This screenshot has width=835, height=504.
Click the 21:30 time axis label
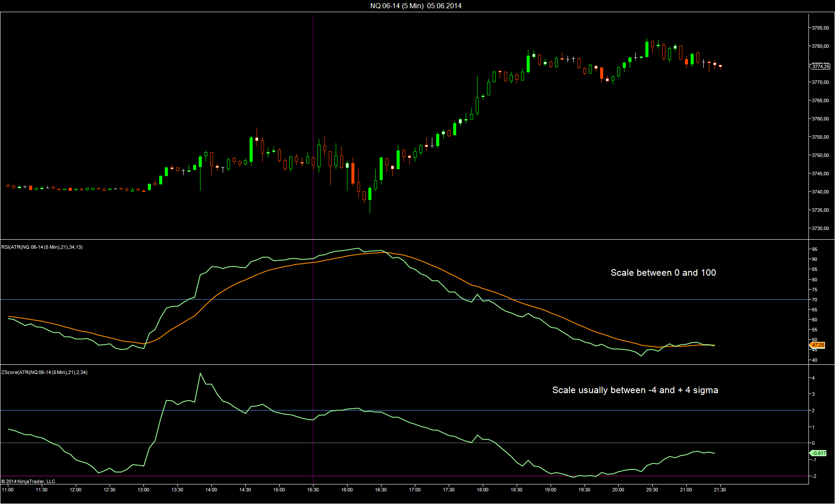point(720,490)
